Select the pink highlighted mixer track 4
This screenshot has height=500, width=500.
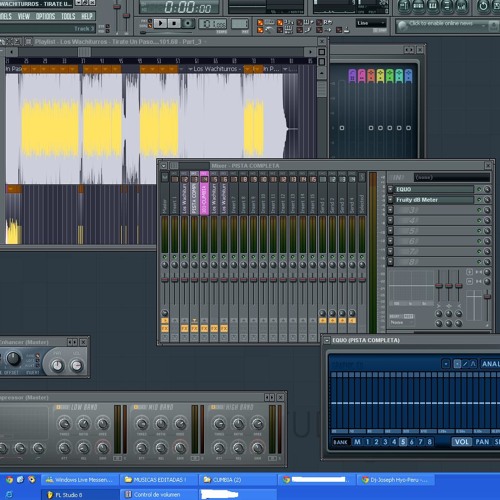[204, 193]
